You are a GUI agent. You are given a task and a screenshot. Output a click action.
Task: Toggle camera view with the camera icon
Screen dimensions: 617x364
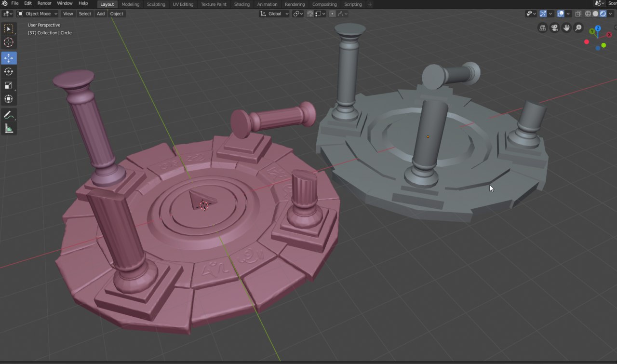pyautogui.click(x=554, y=28)
